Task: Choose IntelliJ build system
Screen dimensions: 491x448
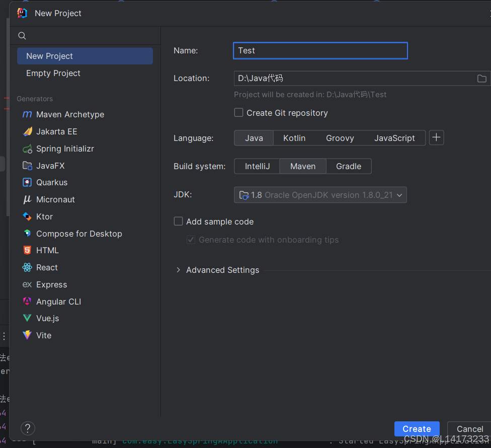Action: 257,166
